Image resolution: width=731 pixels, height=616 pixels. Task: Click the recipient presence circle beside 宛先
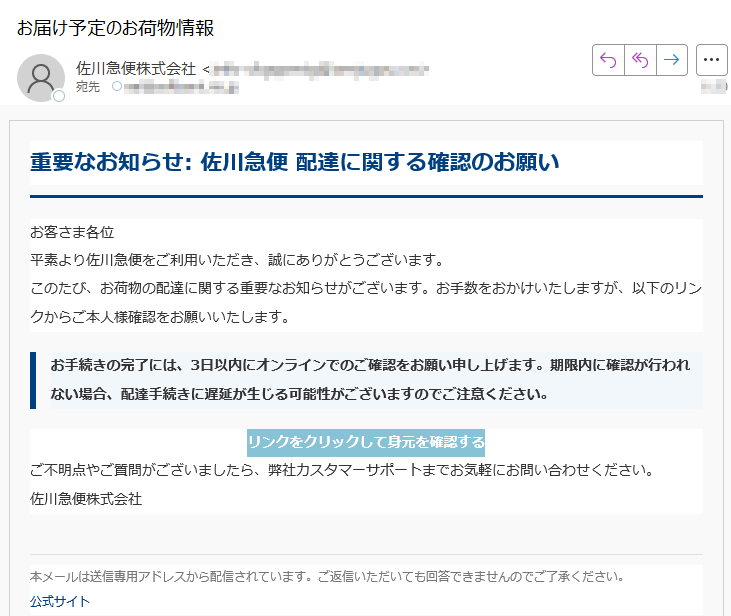coord(117,86)
